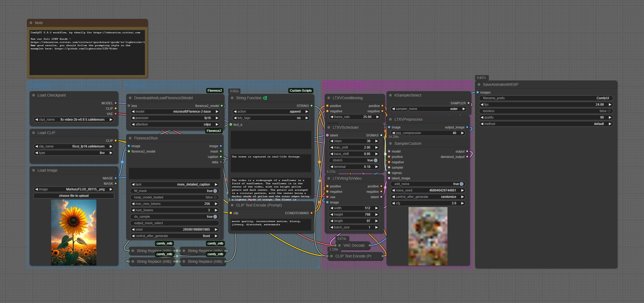Toggle the stretch option in LTXVScheduler
The height and width of the screenshot is (303, 644).
point(375,160)
